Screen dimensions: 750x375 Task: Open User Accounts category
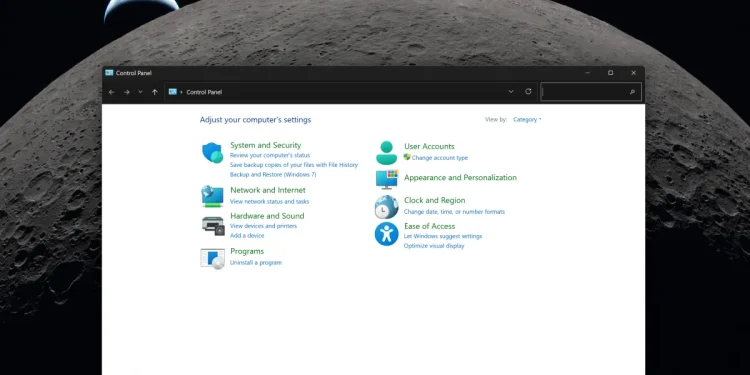pos(429,146)
